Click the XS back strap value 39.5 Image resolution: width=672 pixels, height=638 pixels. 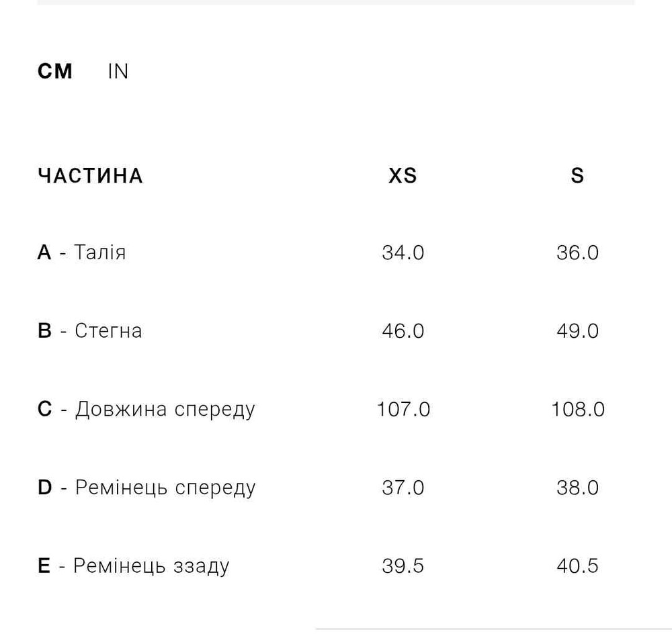(403, 565)
